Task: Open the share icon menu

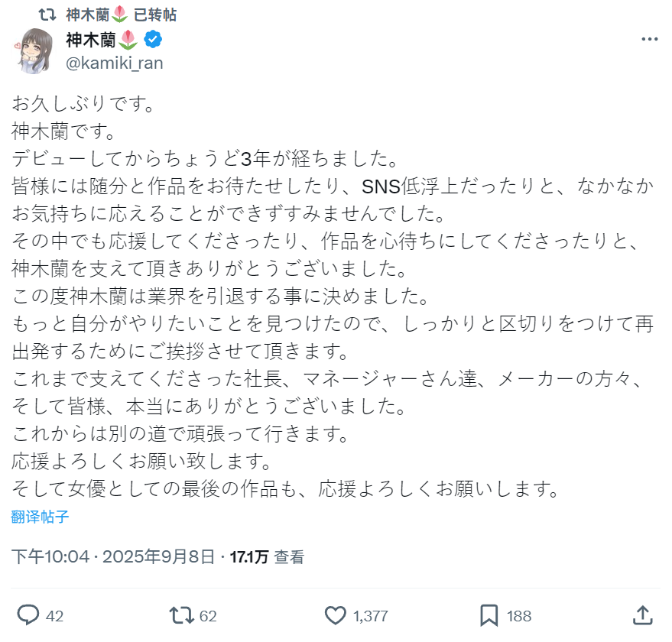Action: (643, 615)
